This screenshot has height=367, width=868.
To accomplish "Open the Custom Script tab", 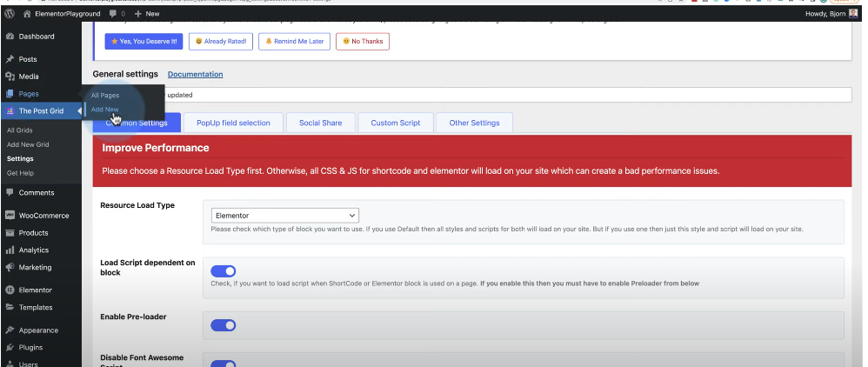I will click(x=395, y=123).
